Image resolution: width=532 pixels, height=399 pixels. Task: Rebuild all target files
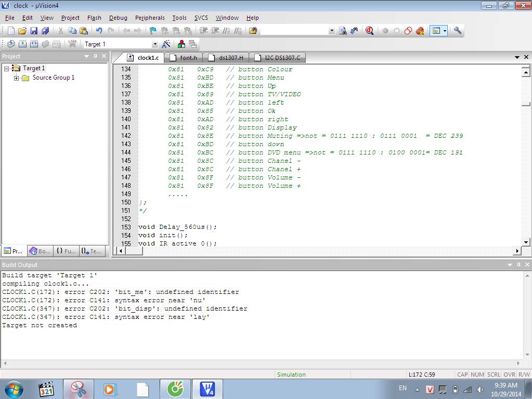click(34, 44)
